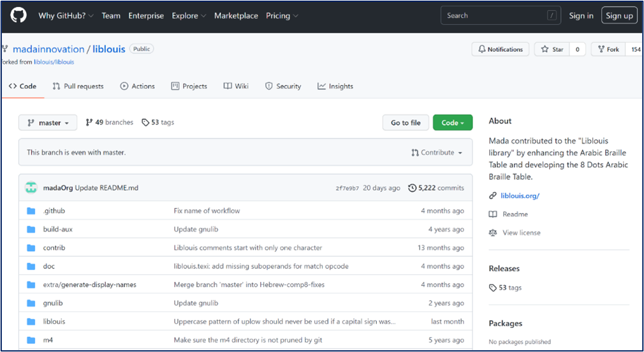Open the master branch dropdown
Viewport: 644px width, 352px height.
pyautogui.click(x=48, y=122)
